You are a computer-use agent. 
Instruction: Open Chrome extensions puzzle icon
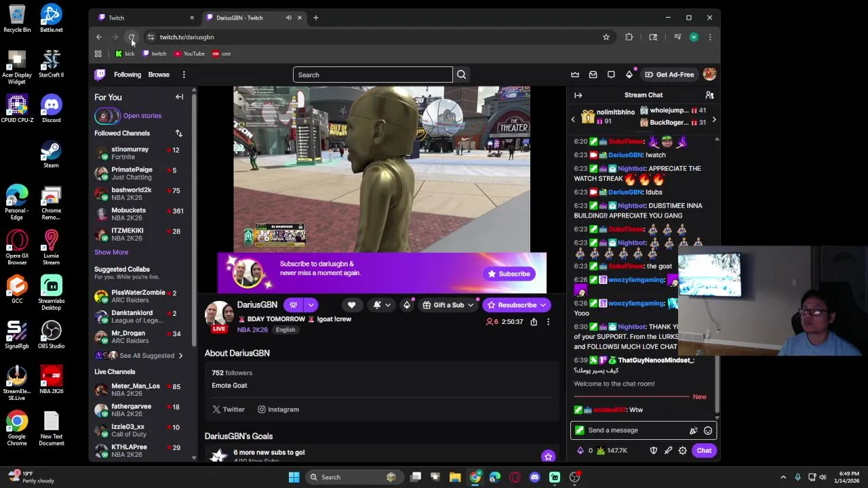click(x=629, y=37)
